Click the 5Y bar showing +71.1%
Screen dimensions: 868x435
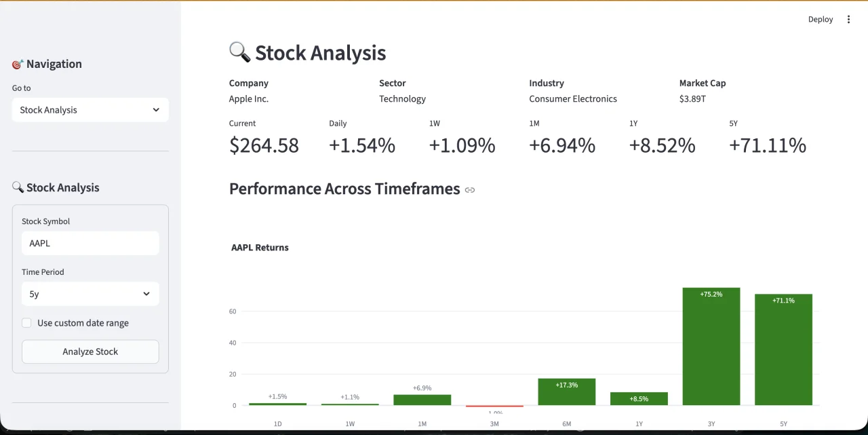coord(783,349)
